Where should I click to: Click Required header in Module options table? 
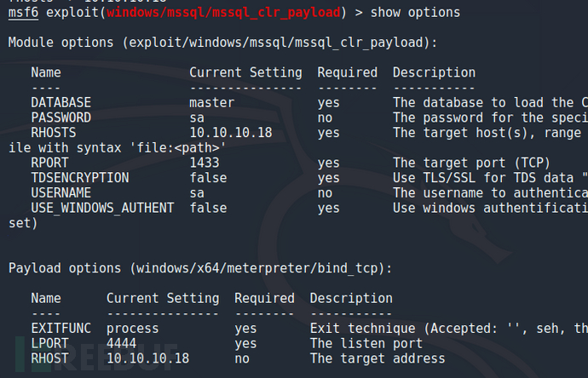click(347, 72)
